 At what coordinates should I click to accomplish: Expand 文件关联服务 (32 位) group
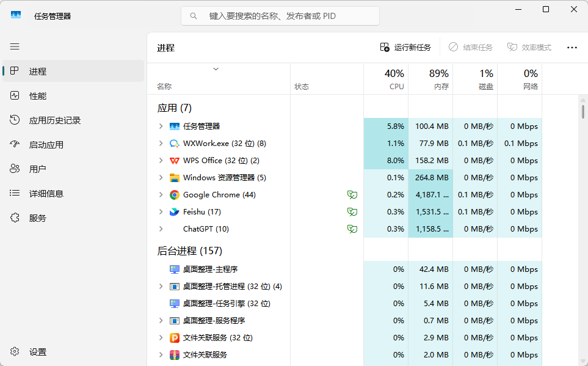(x=161, y=338)
